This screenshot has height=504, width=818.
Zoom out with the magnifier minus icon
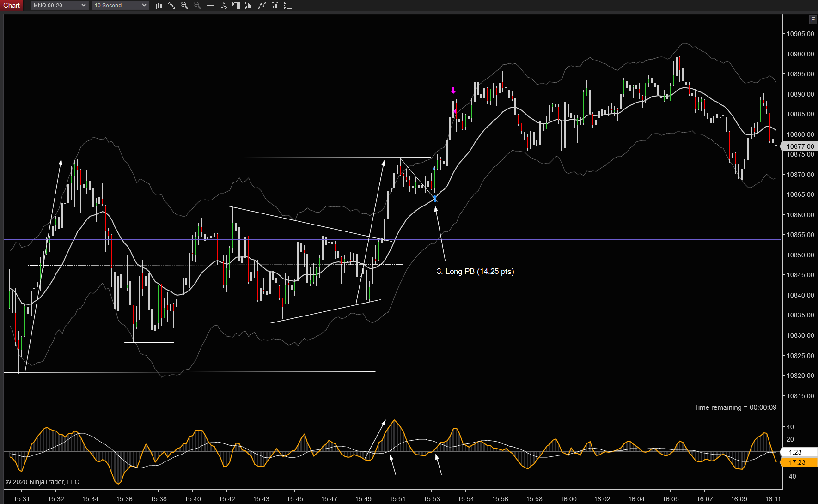(197, 6)
